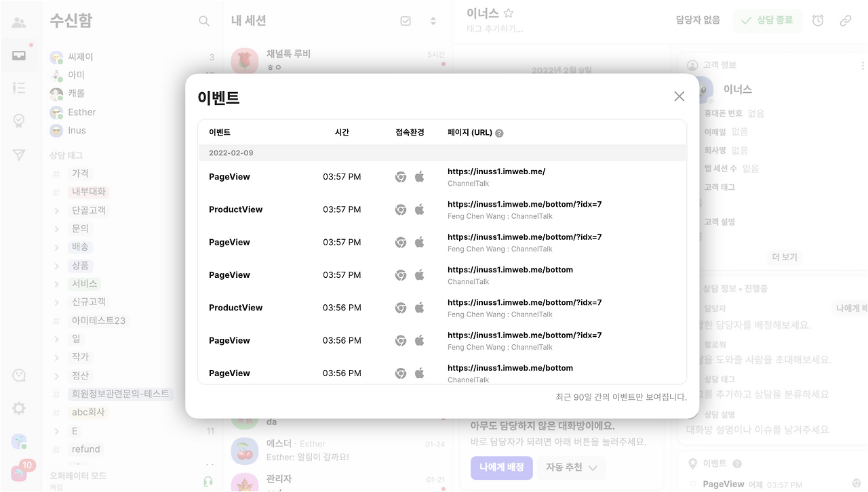
Task: Click the Apple icon in the inuss1.imweb.me/ homepage row
Action: pos(420,177)
